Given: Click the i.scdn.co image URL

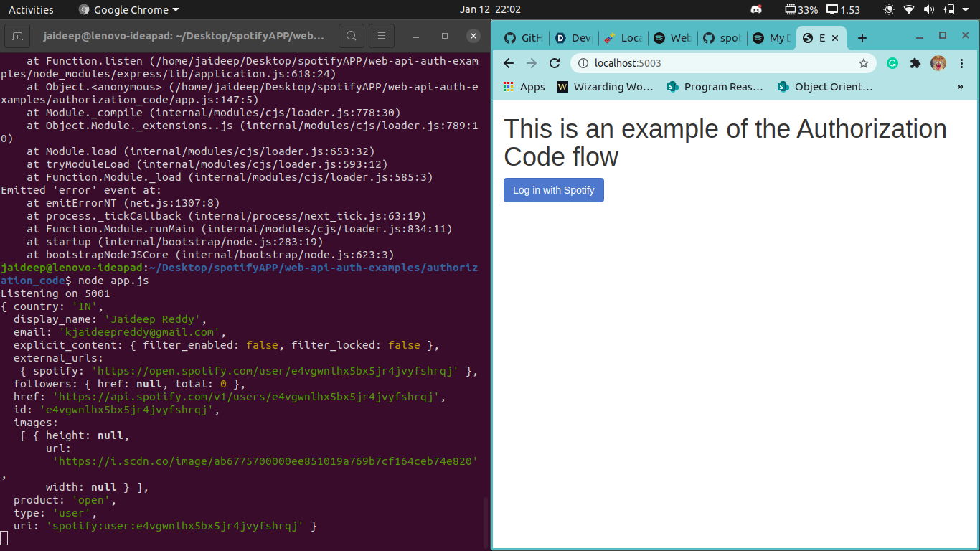Looking at the screenshot, I should point(265,461).
